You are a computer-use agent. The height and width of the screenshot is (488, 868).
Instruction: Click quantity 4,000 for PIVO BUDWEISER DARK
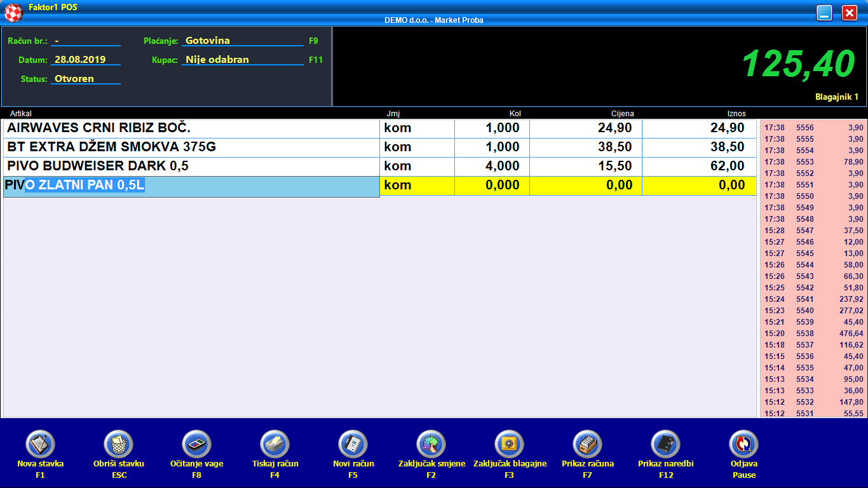point(492,166)
